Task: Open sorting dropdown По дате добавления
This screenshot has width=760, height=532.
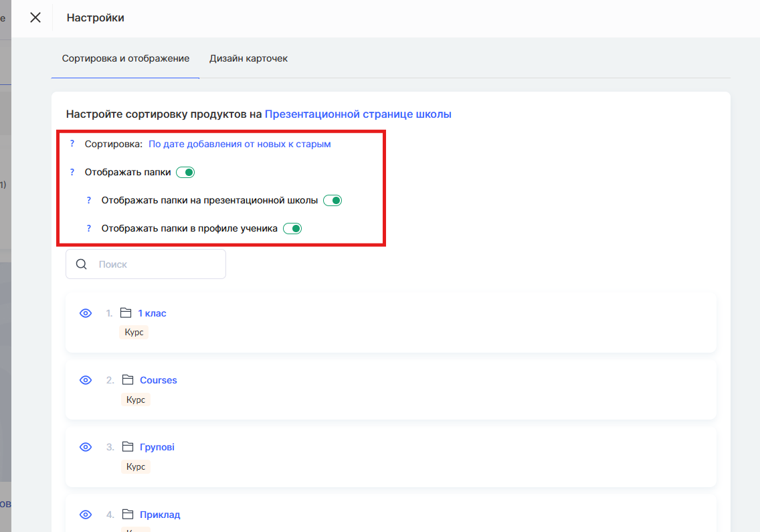Action: click(x=240, y=144)
